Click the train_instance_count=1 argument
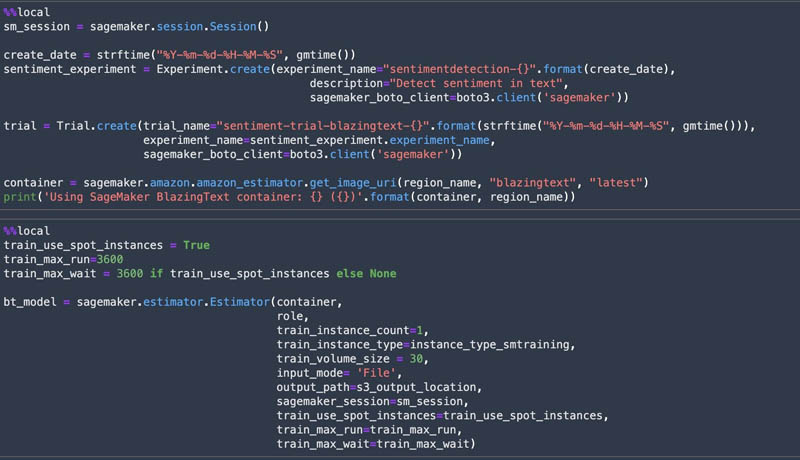The image size is (800, 460). [x=353, y=330]
